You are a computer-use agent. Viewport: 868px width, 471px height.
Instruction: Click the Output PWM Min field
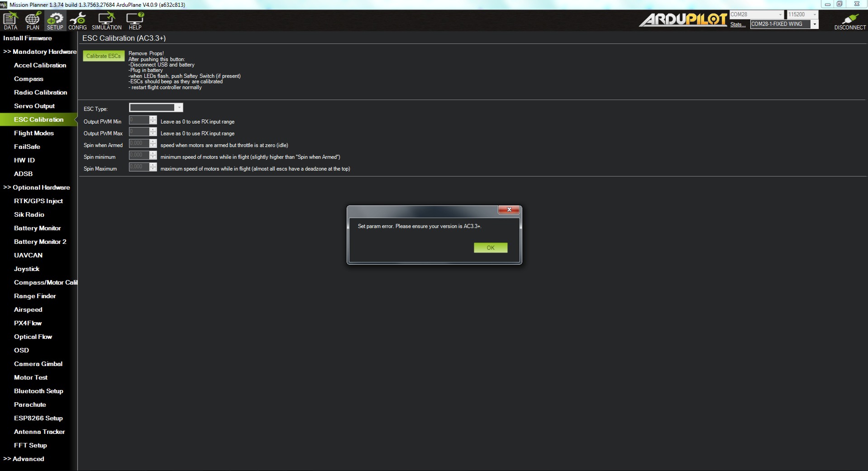coord(139,120)
